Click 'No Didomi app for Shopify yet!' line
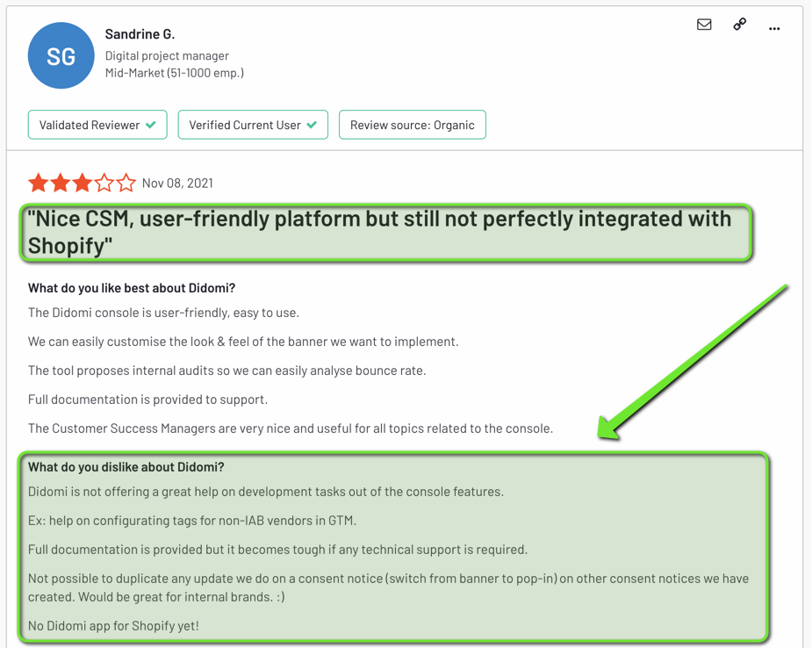This screenshot has height=648, width=812. (113, 626)
